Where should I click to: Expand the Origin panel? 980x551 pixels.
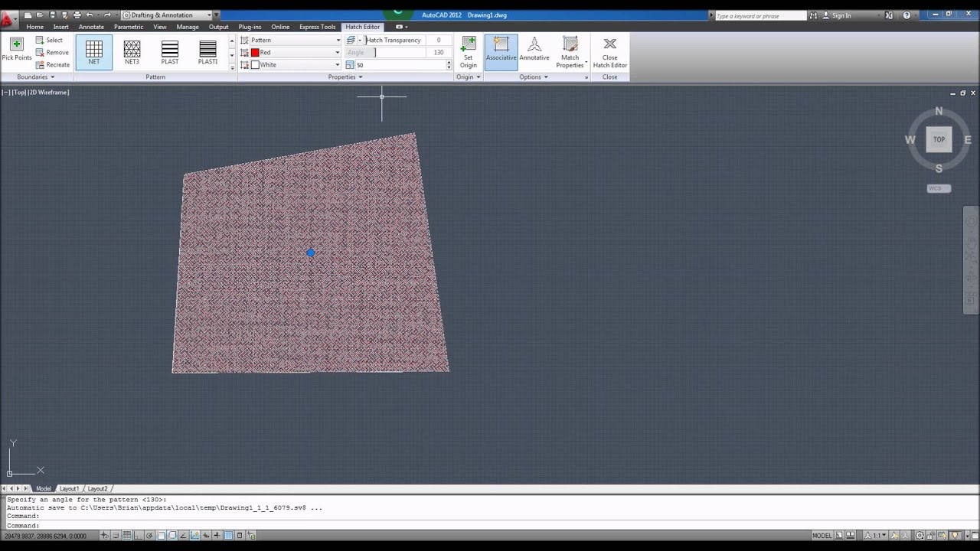[468, 77]
